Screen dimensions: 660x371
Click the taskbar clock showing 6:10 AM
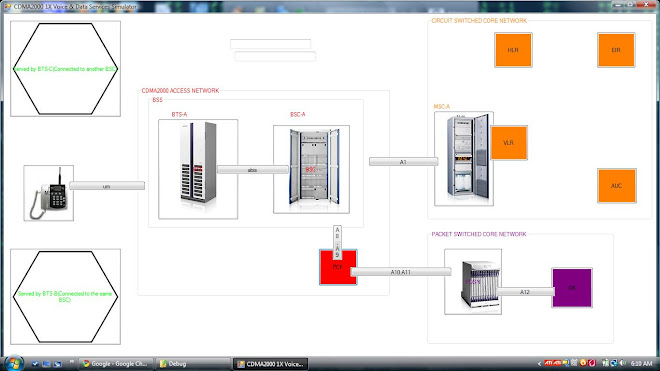coord(641,363)
